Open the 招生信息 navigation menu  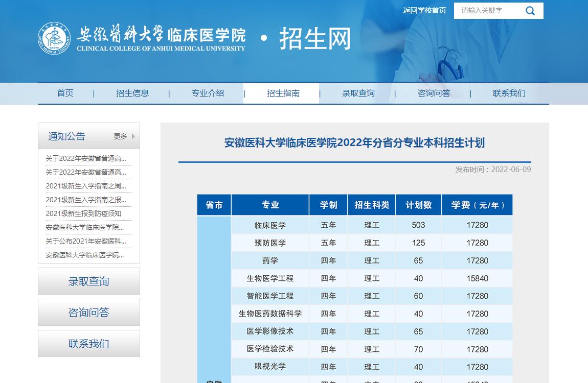(x=132, y=93)
